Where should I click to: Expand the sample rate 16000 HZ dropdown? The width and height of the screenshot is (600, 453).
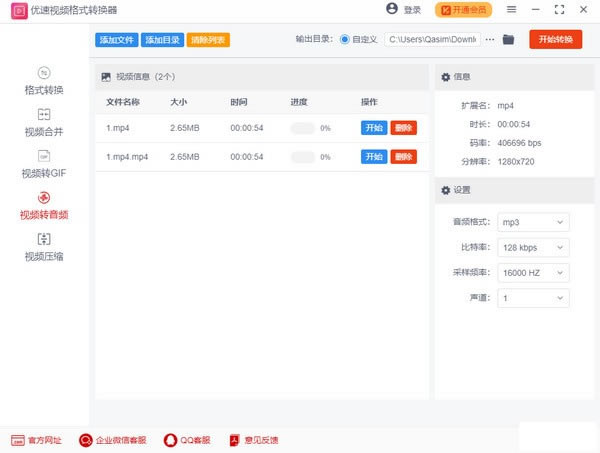tap(533, 273)
